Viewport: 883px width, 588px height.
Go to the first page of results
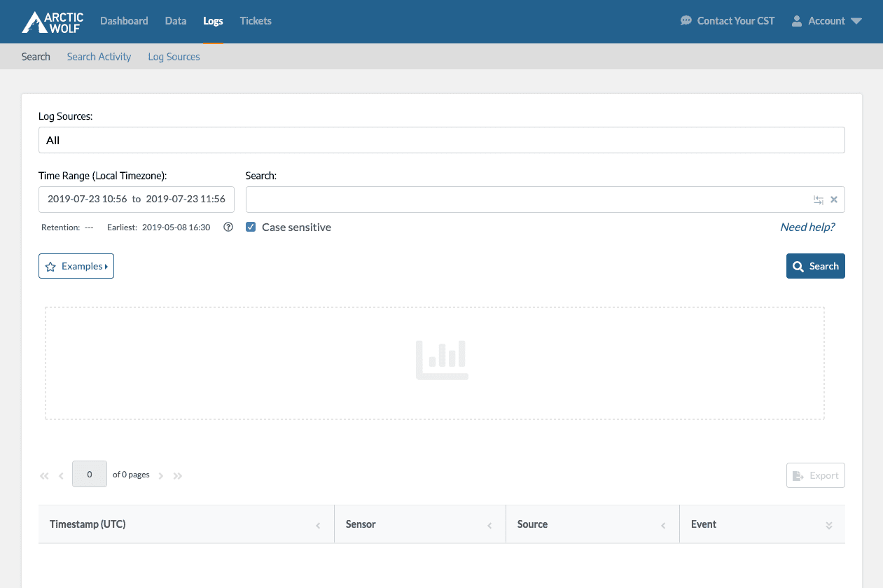[x=44, y=476]
